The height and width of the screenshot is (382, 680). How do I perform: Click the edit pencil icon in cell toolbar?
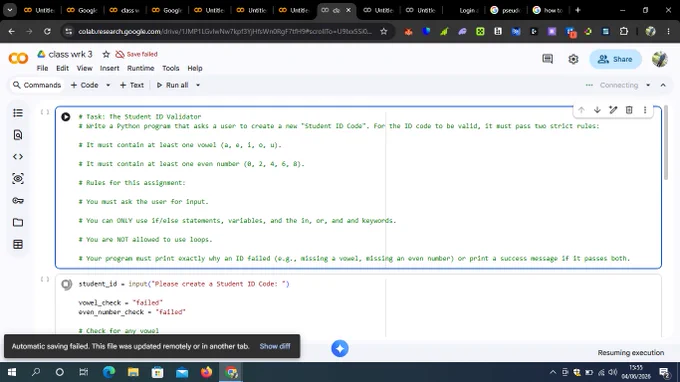pos(613,110)
